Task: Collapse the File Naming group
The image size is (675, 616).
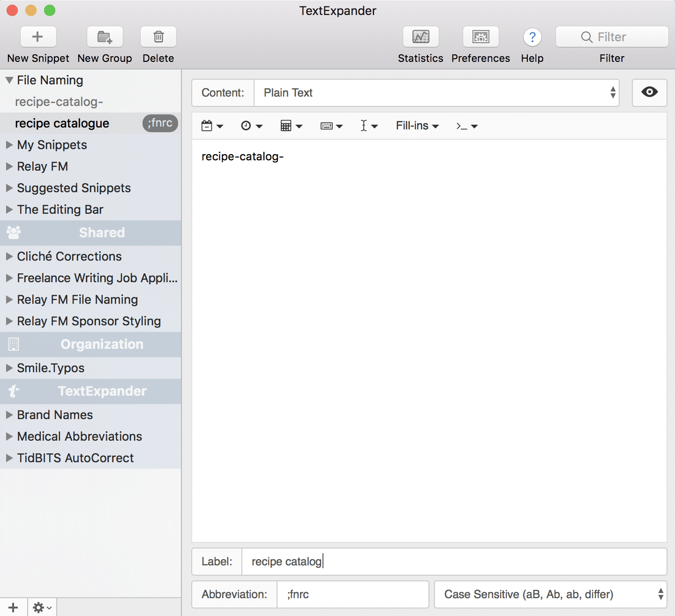Action: (x=9, y=80)
